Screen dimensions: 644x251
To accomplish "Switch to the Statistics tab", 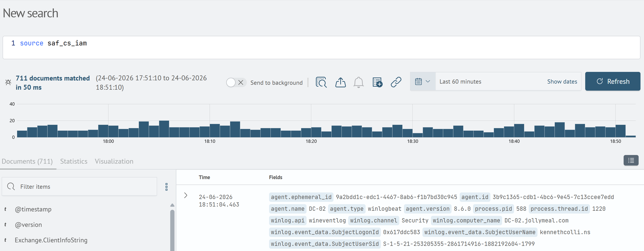I will coord(74,161).
